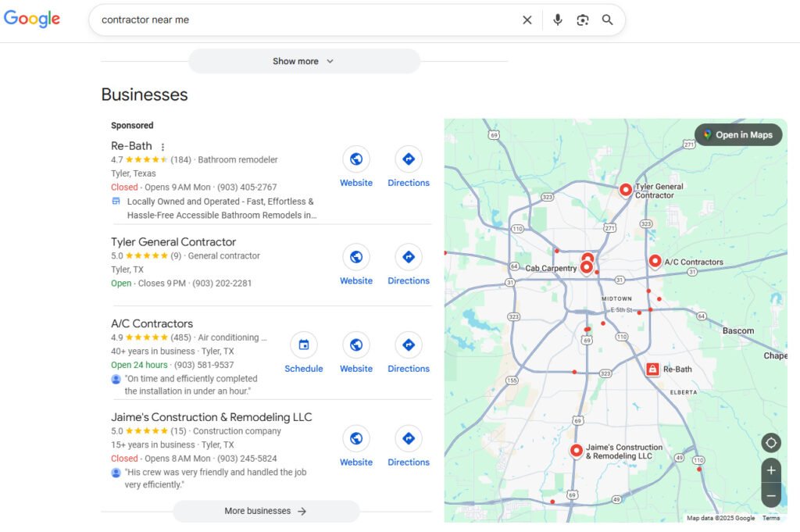This screenshot has height=532, width=800.
Task: Expand the Show more section
Action: (303, 60)
